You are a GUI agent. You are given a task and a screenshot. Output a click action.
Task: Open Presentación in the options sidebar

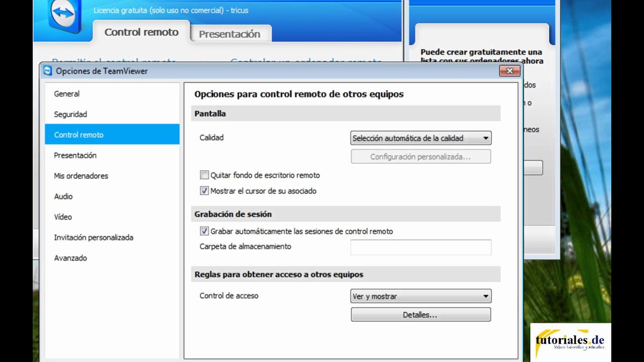click(112, 155)
